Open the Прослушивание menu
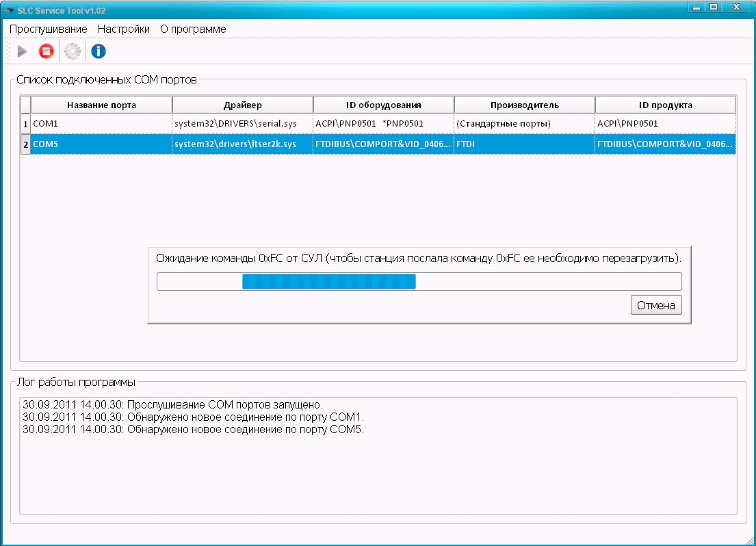The image size is (756, 546). coord(48,29)
